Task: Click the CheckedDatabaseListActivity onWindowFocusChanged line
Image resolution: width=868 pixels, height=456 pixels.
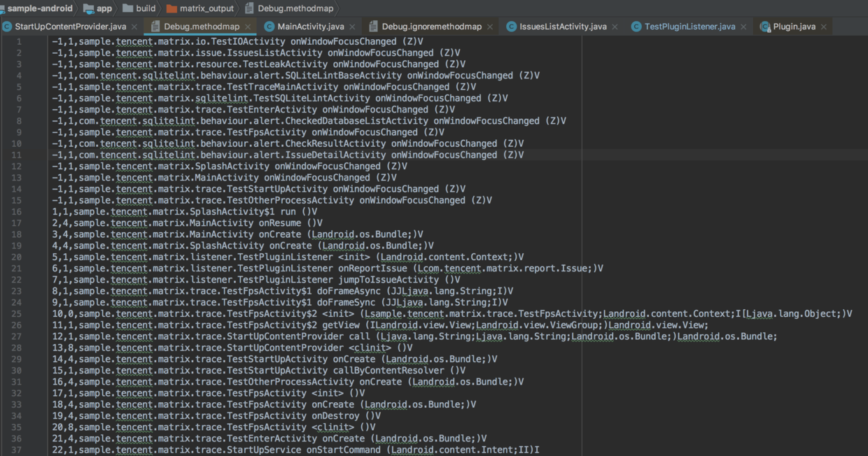Action: (x=309, y=121)
